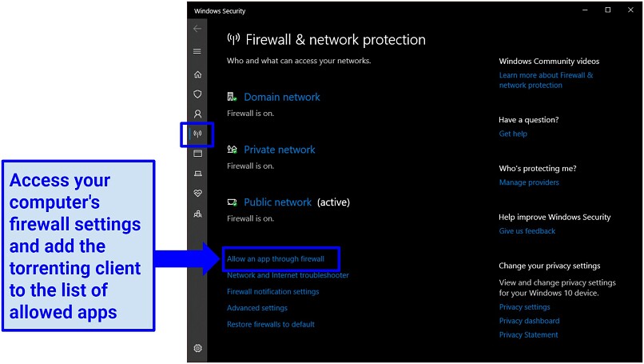The width and height of the screenshot is (644, 364).
Task: Click Advanced settings link
Action: click(x=257, y=308)
